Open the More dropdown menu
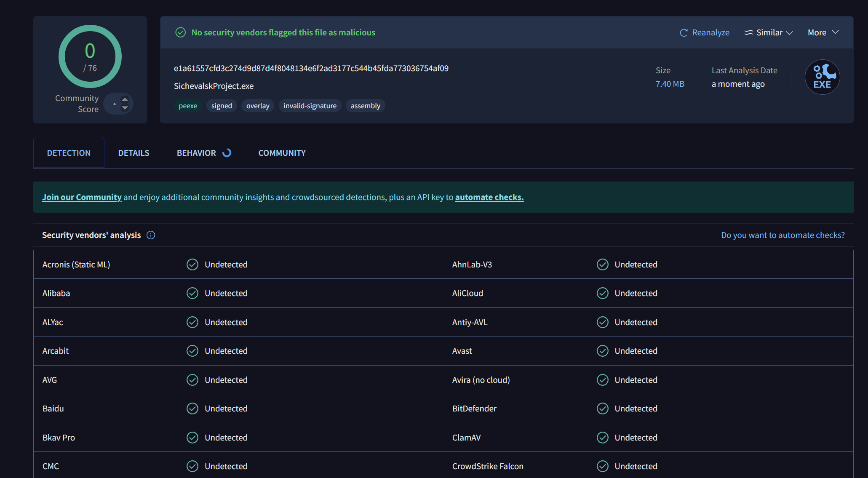The width and height of the screenshot is (868, 478). 823,32
